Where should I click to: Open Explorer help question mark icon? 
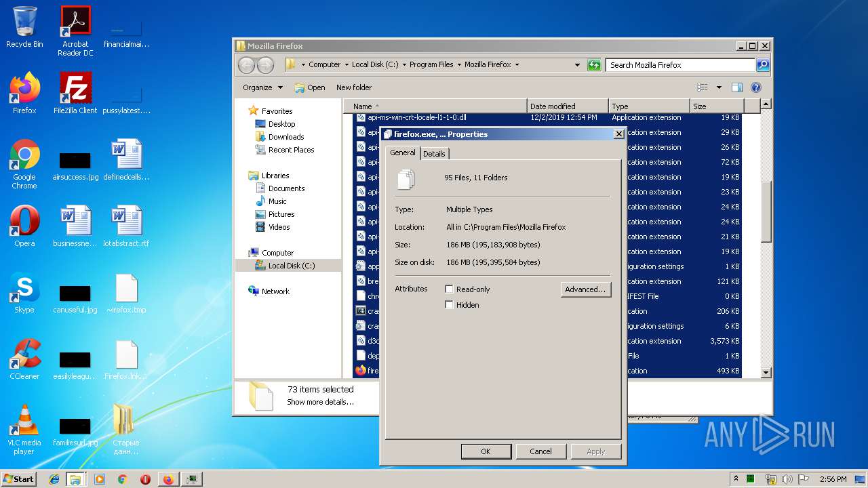pyautogui.click(x=756, y=87)
